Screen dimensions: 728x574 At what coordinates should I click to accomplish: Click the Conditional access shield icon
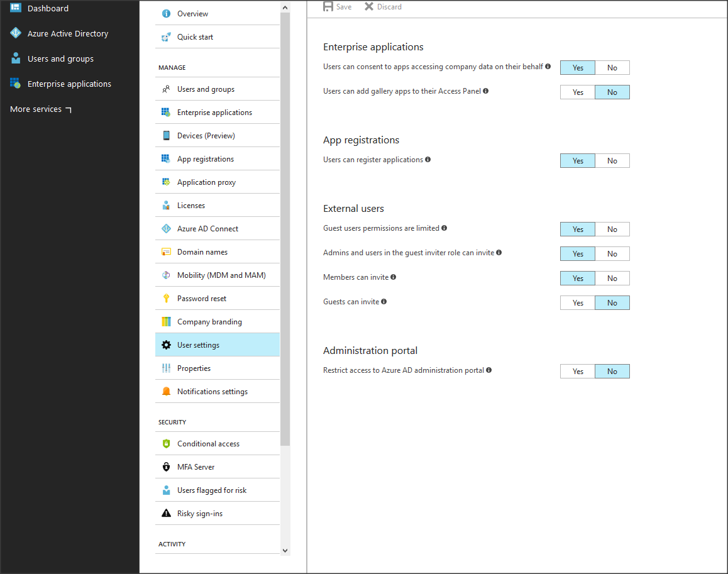(166, 443)
